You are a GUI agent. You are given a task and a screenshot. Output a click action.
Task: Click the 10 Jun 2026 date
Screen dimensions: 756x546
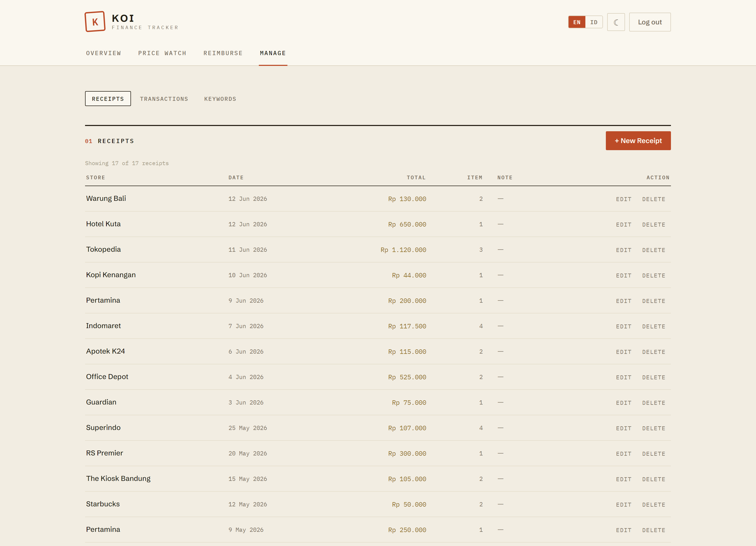pos(248,275)
